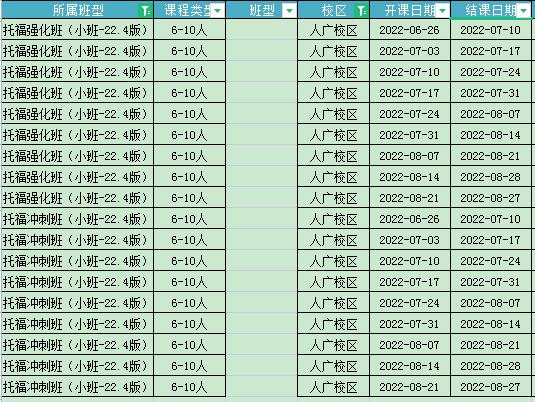535x402 pixels.
Task: Select first 托福冲刺班 cell with start 2022-06-26
Action: pos(77,219)
